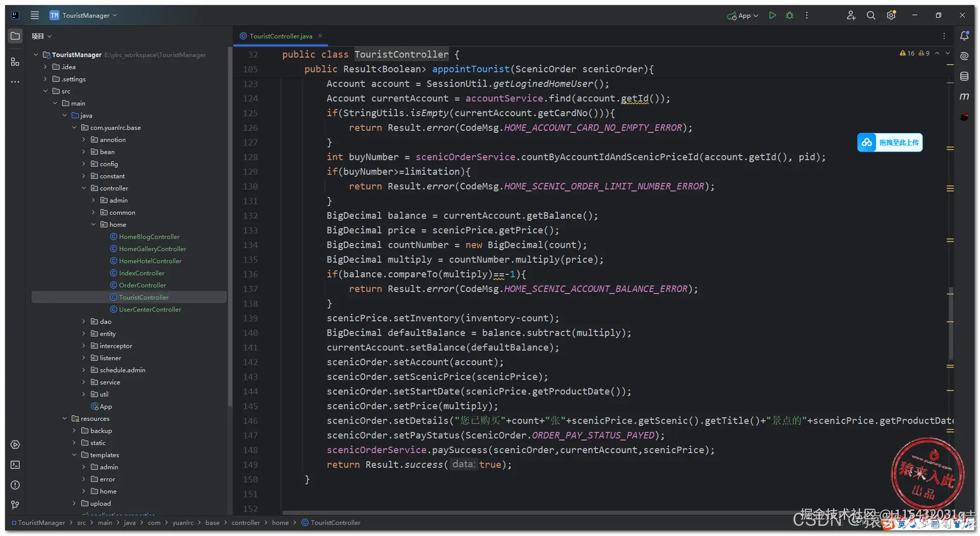Open the TouristManager project dropdown
This screenshot has height=536, width=980.
coord(84,15)
